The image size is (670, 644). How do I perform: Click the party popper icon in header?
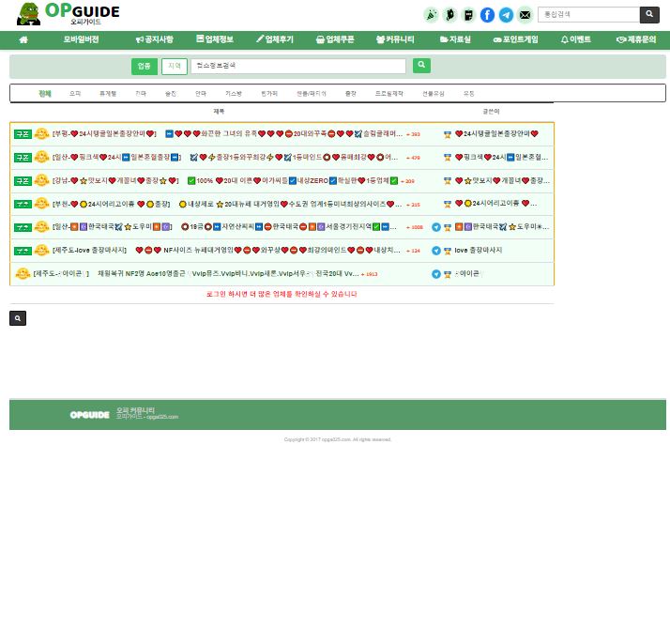(431, 15)
